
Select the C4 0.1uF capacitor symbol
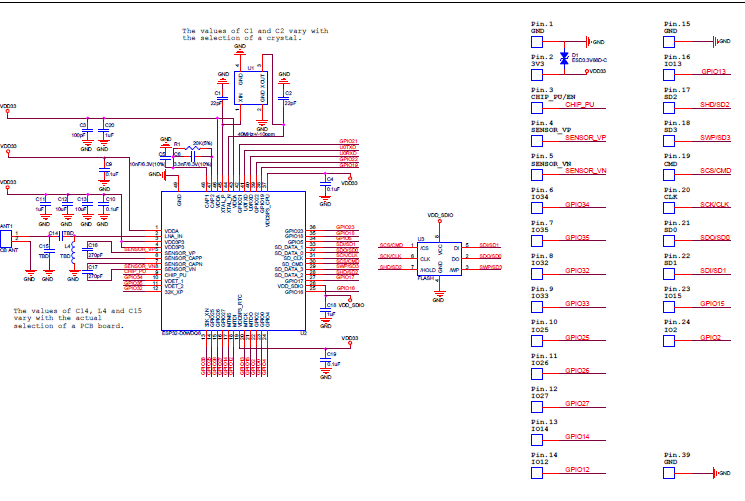(325, 185)
